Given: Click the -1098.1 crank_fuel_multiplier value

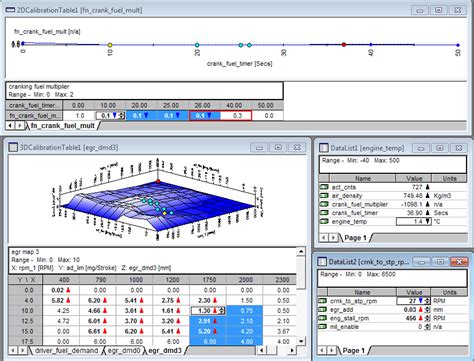Looking at the screenshot, I should coord(412,204).
